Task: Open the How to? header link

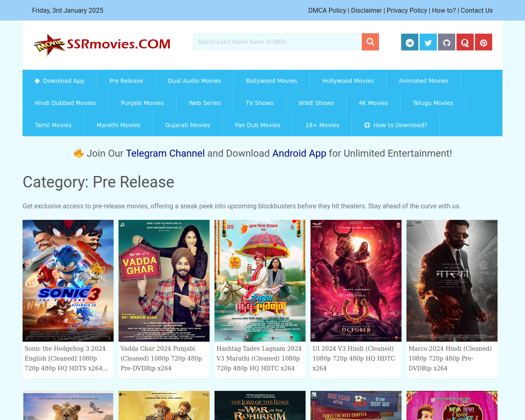Action: pyautogui.click(x=444, y=10)
